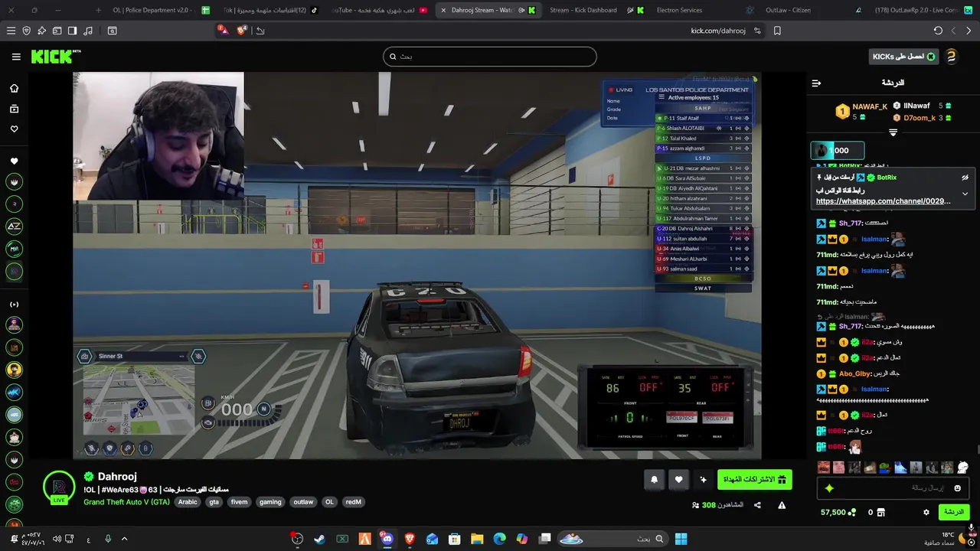Viewport: 980px width, 551px height.
Task: Click the NAWAF_K top gifter name
Action: coord(871,106)
